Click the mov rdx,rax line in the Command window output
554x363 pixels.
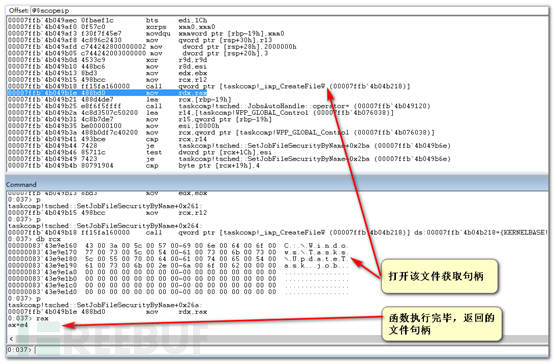[107, 311]
